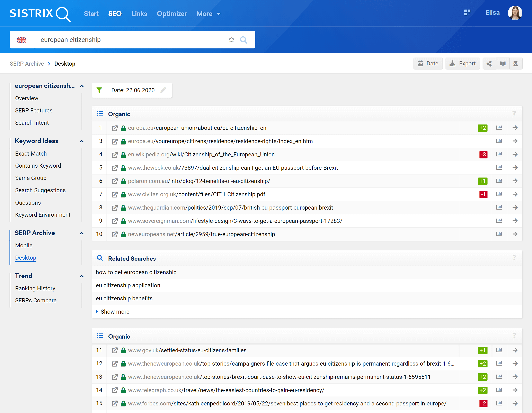The width and height of the screenshot is (532, 413).
Task: Click the share icon button
Action: [x=489, y=64]
